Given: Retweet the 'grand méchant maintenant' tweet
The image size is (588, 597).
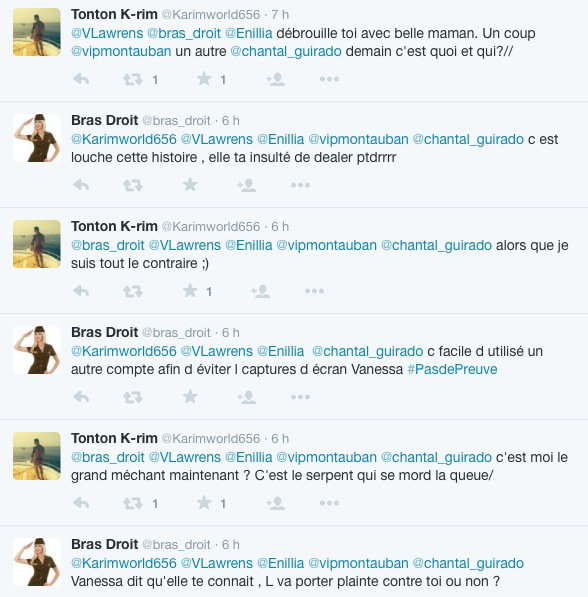Looking at the screenshot, I should 133,503.
